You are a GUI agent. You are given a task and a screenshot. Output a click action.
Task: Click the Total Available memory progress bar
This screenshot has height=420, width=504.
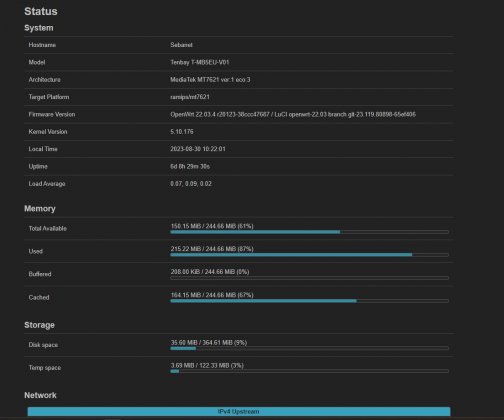[310, 232]
